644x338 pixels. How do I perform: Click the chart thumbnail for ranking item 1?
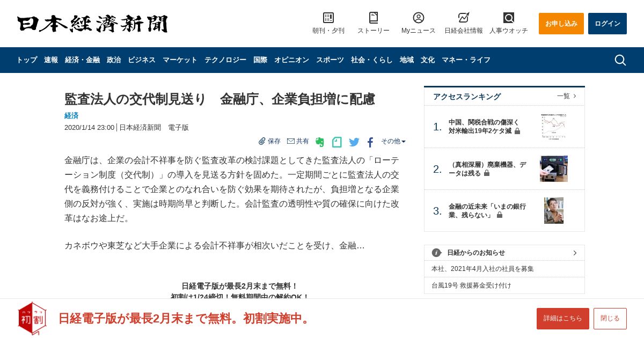(x=554, y=127)
